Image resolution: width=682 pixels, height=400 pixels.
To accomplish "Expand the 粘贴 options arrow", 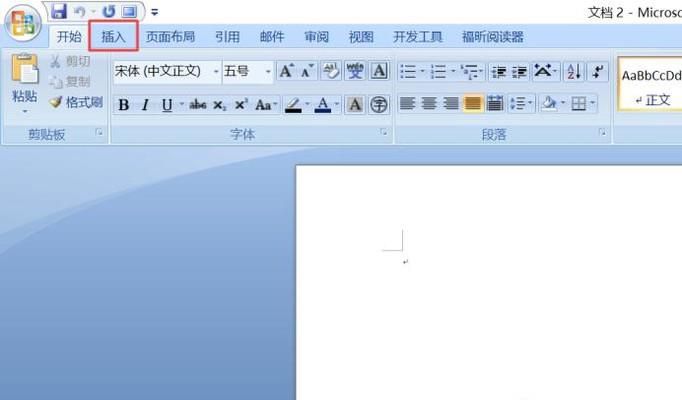I will coord(25,111).
